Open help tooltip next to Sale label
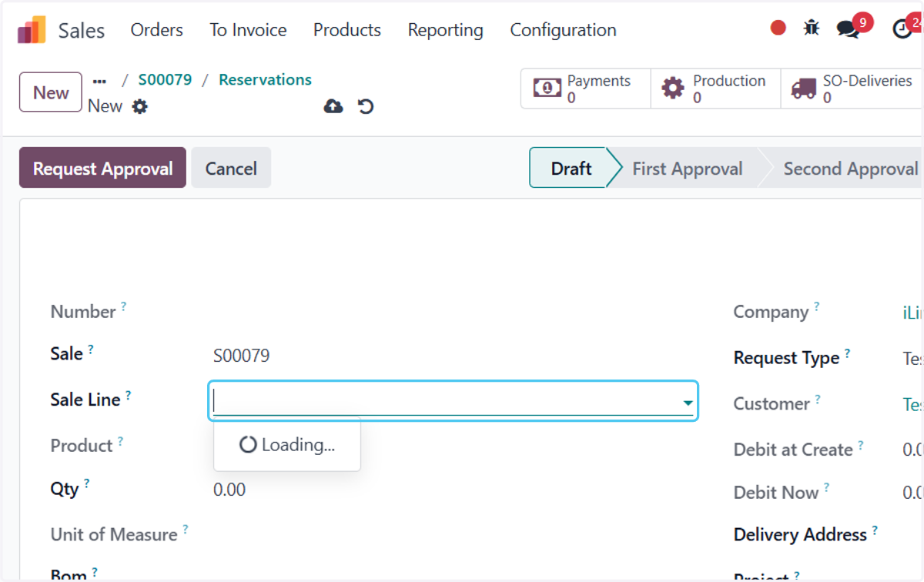The image size is (924, 582). pyautogui.click(x=90, y=349)
